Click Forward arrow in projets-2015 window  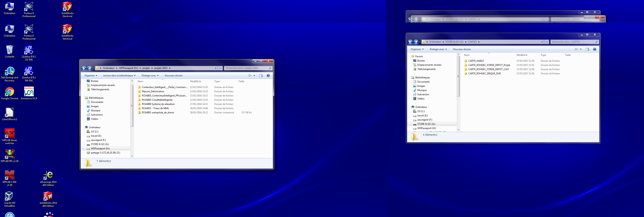tap(90, 68)
